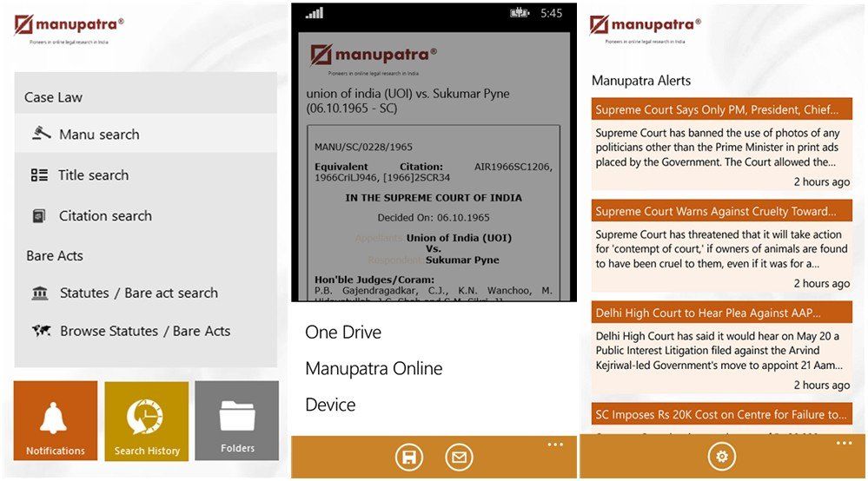Click the manupatra logo on Alerts screen
The height and width of the screenshot is (481, 868).
point(645,29)
